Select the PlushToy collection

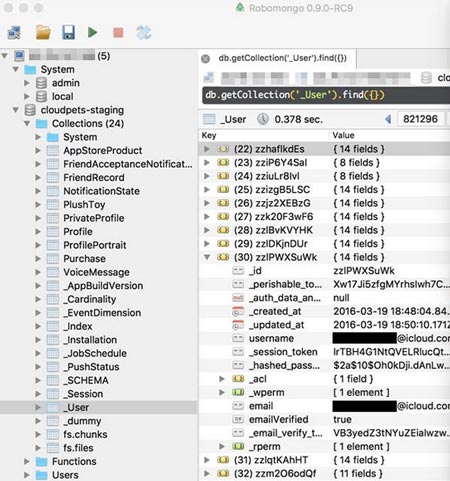coord(84,205)
